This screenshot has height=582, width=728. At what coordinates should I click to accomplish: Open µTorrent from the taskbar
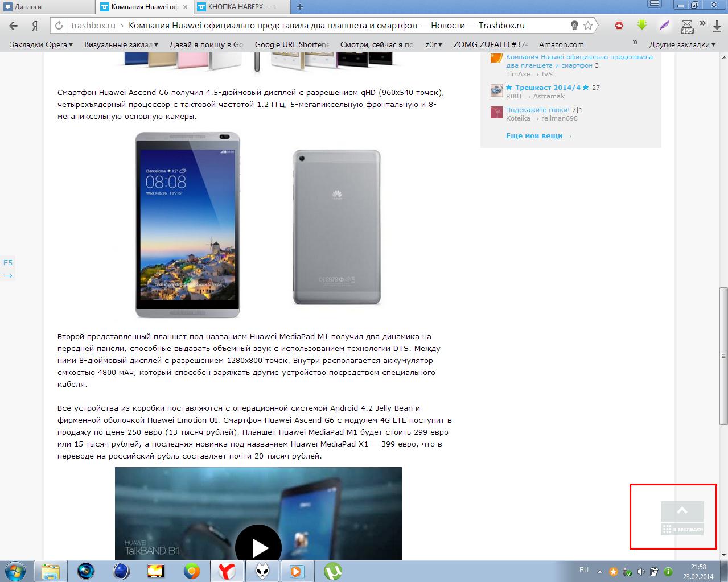tap(332, 570)
